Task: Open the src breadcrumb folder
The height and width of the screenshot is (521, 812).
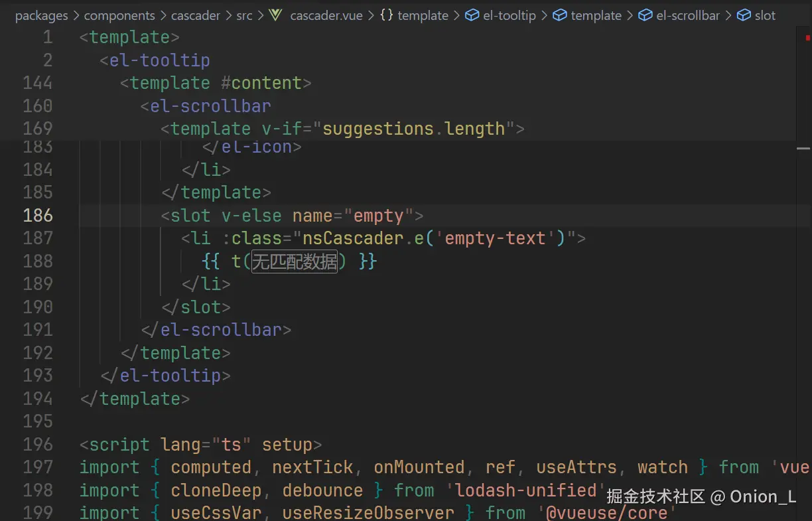Action: pyautogui.click(x=244, y=15)
